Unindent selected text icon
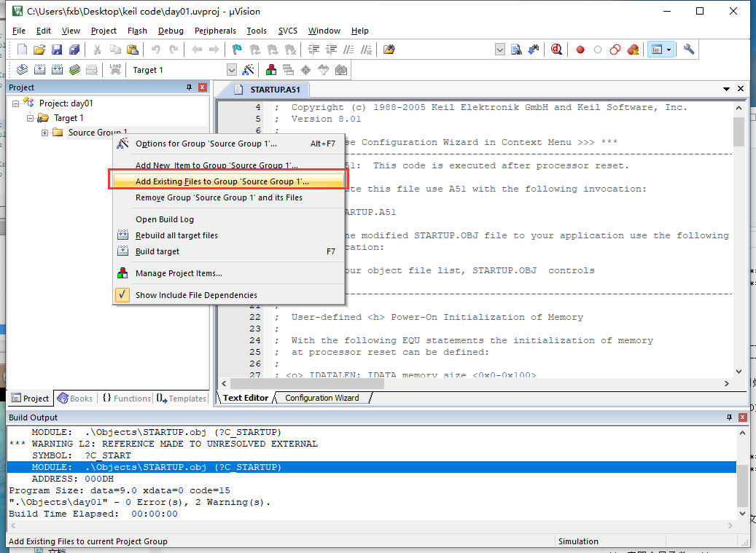The width and height of the screenshot is (756, 553). 331,50
